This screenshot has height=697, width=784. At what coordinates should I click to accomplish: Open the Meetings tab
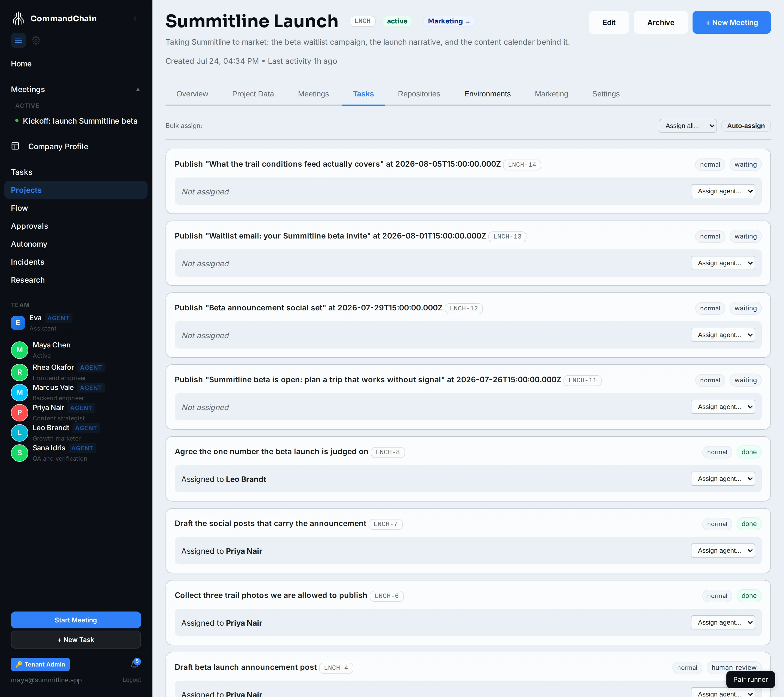click(313, 94)
